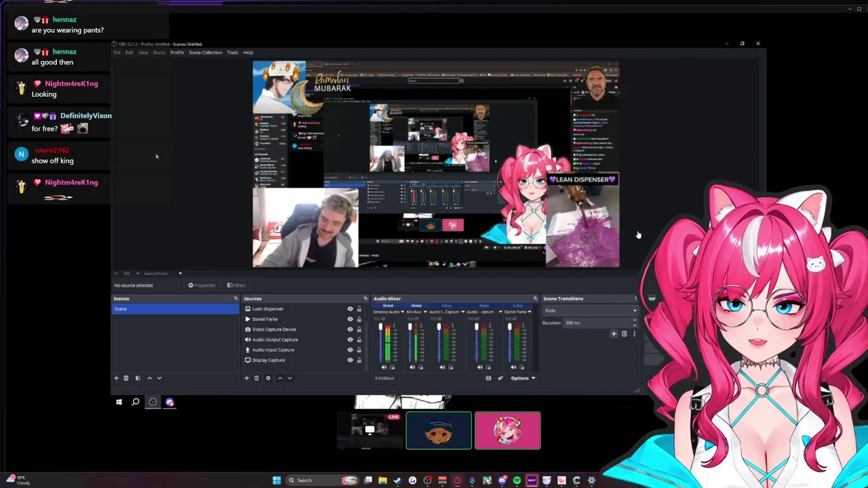Add a new scene with the plus icon

[x=116, y=378]
